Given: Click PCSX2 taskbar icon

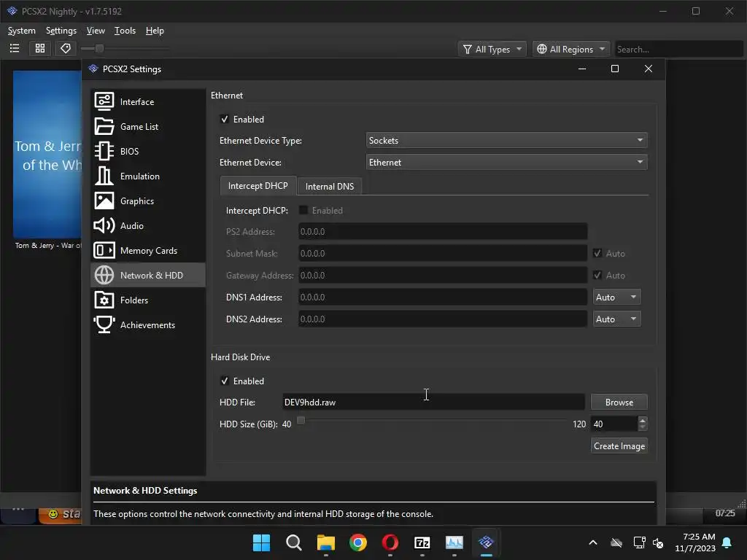Looking at the screenshot, I should (x=486, y=542).
